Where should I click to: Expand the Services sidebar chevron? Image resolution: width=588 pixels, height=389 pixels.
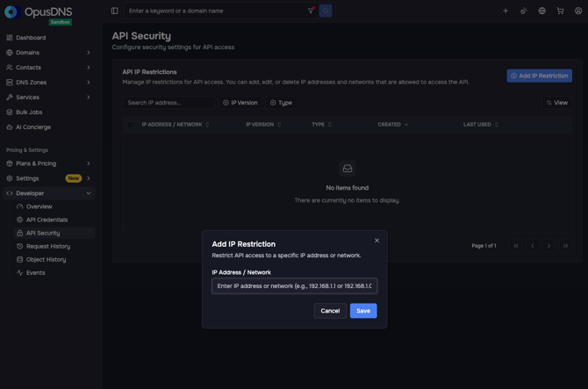point(89,97)
